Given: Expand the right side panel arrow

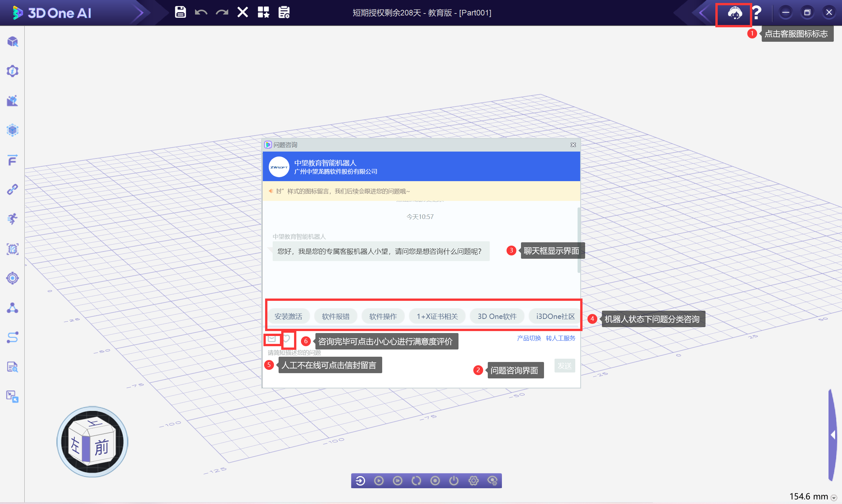Looking at the screenshot, I should pyautogui.click(x=832, y=435).
